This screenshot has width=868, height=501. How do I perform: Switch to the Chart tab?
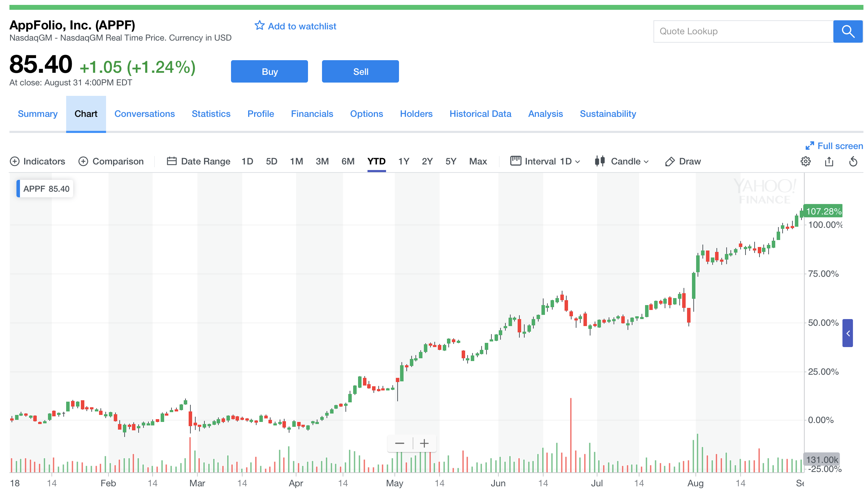[86, 114]
